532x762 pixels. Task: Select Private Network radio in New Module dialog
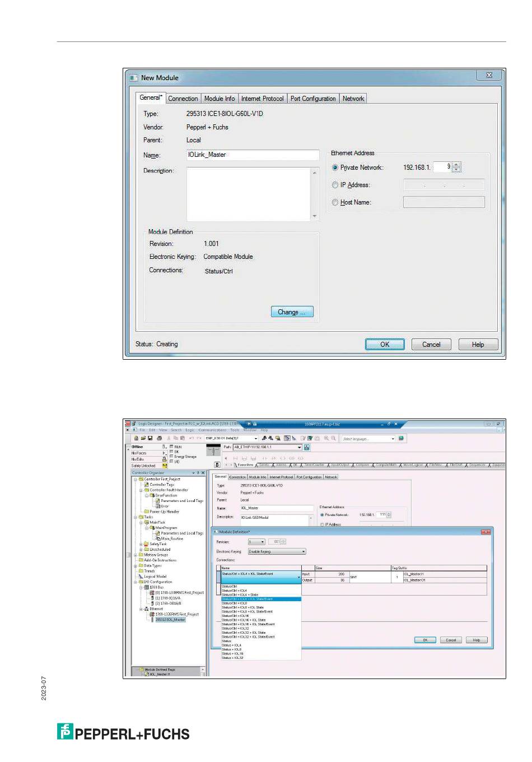(335, 168)
